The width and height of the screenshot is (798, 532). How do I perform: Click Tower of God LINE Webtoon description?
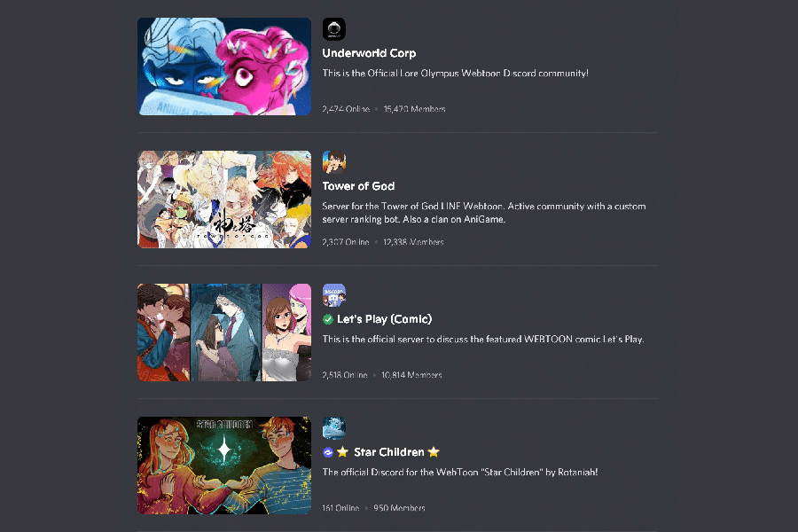(484, 213)
